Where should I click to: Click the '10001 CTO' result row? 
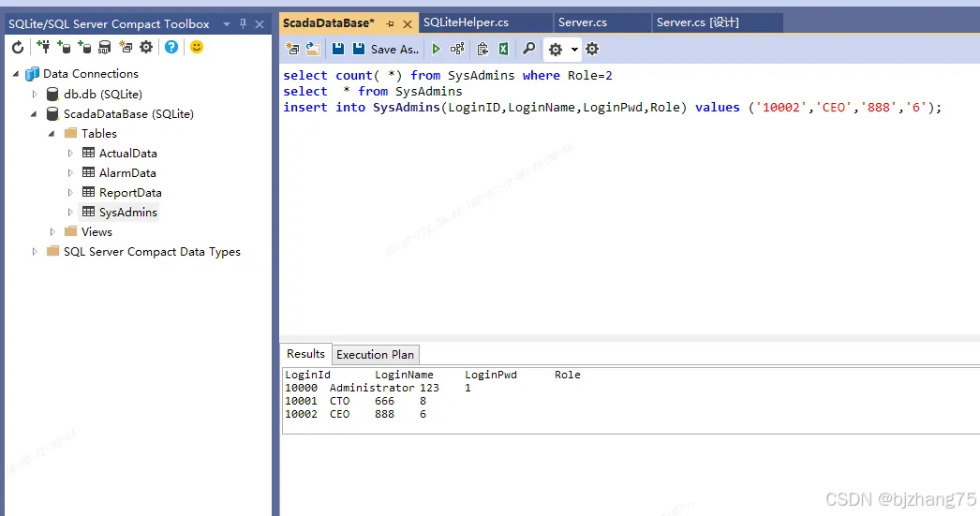click(x=356, y=401)
